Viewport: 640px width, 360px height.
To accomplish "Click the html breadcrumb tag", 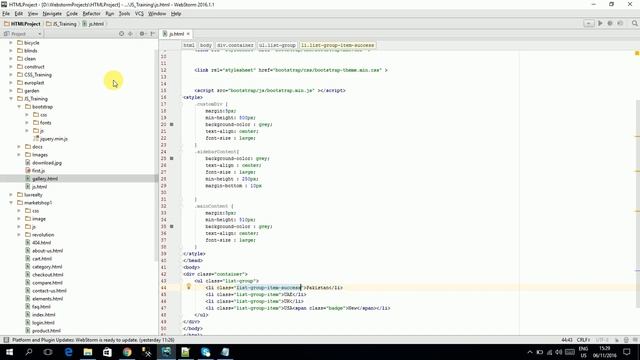I will point(189,45).
